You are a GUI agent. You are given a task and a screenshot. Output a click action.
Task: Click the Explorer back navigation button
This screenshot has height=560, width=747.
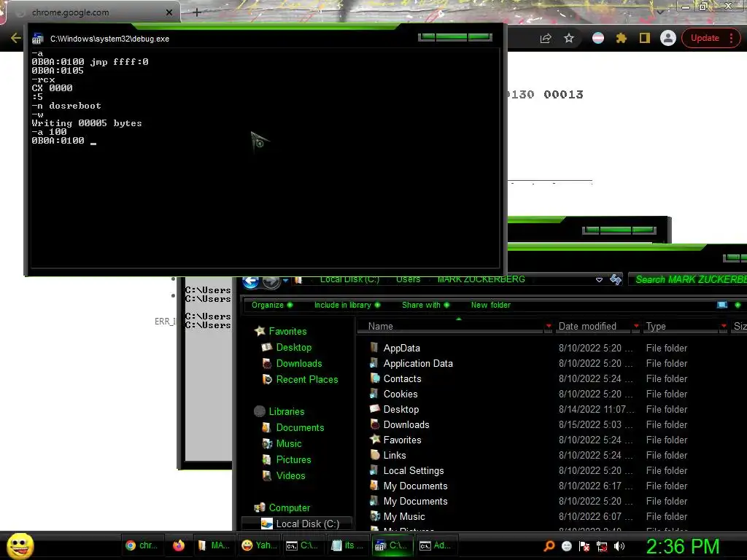pyautogui.click(x=251, y=281)
